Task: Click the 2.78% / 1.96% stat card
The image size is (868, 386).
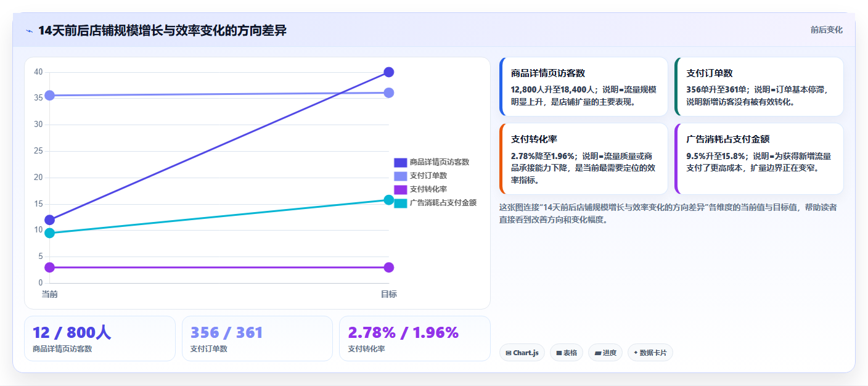Action: tap(415, 339)
